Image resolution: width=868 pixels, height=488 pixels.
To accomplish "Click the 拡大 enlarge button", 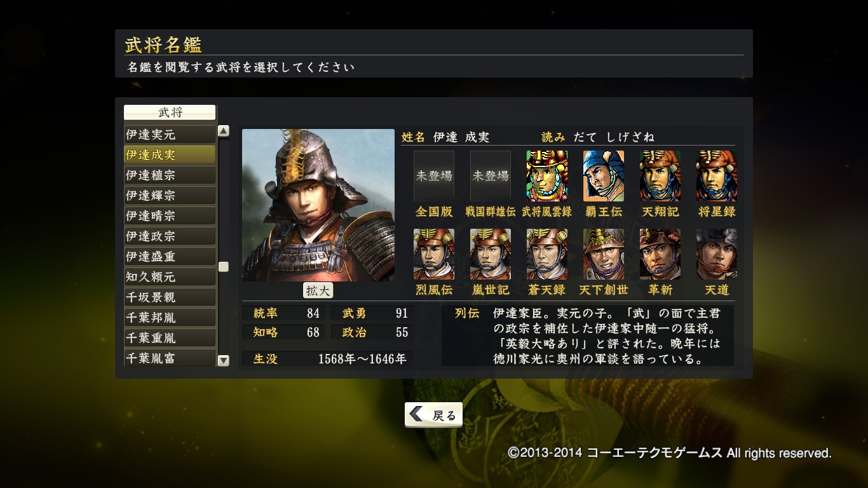I will pyautogui.click(x=318, y=290).
